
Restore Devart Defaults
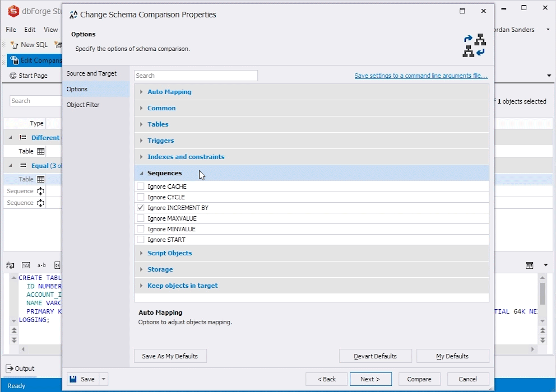click(375, 356)
